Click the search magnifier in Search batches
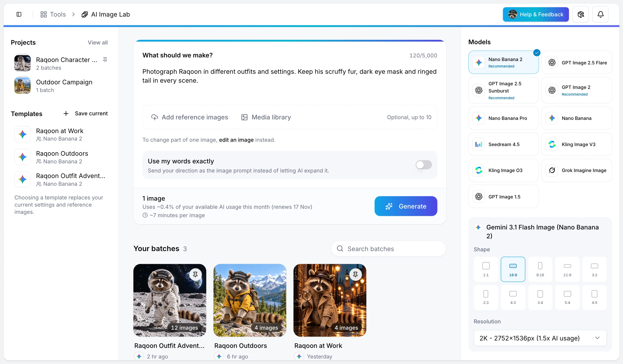Screen dimensions: 623x364 coord(340,249)
